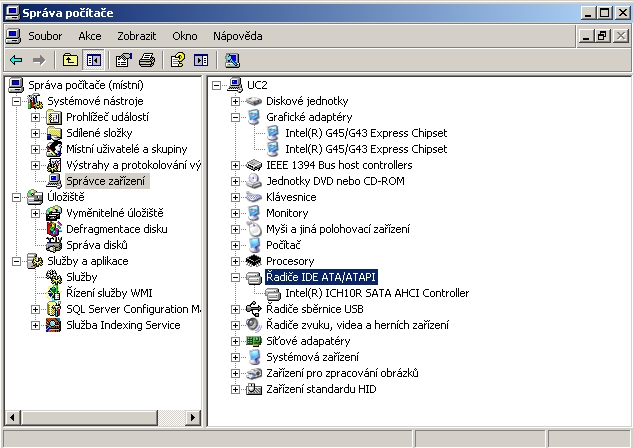Select the second Intel(R) G45/G43 Express Chipset

pos(366,149)
